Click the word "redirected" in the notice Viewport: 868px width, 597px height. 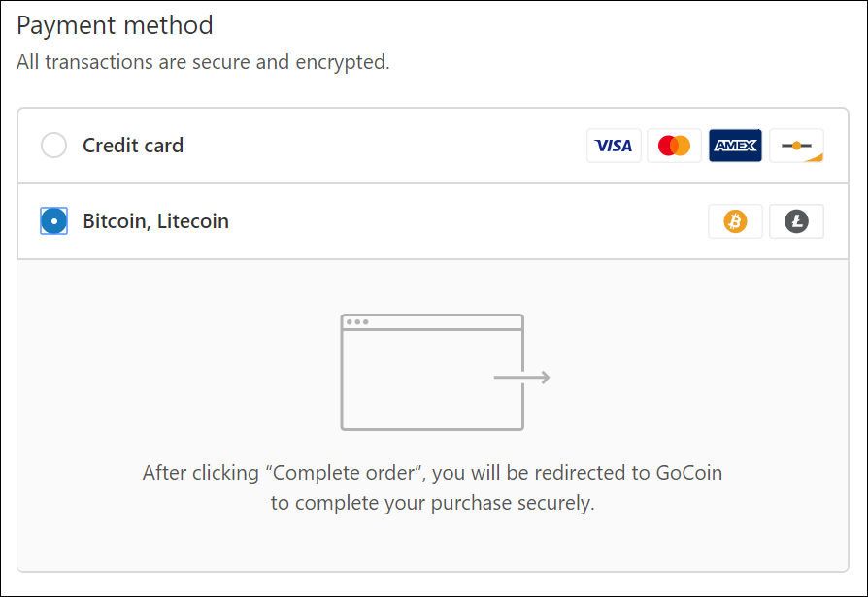click(x=565, y=474)
